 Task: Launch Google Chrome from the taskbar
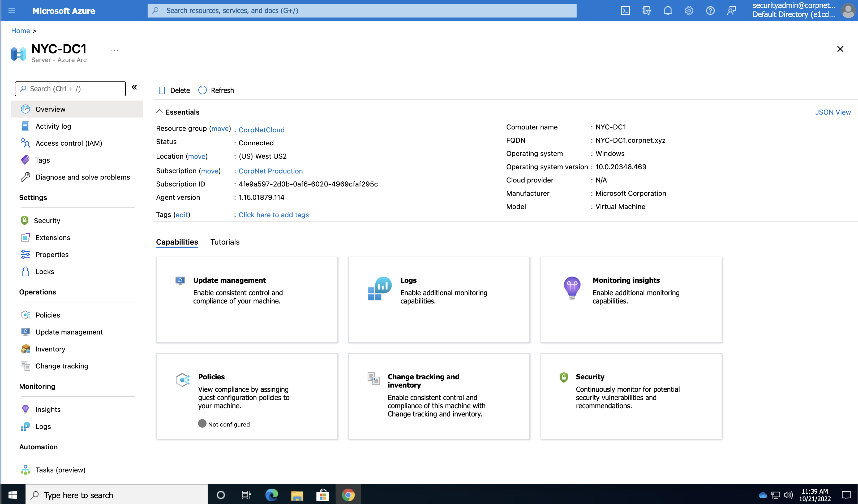(348, 494)
